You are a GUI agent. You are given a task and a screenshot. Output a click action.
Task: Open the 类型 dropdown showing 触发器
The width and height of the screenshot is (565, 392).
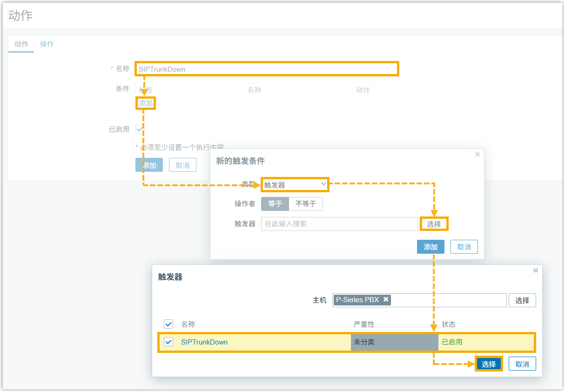pos(295,185)
